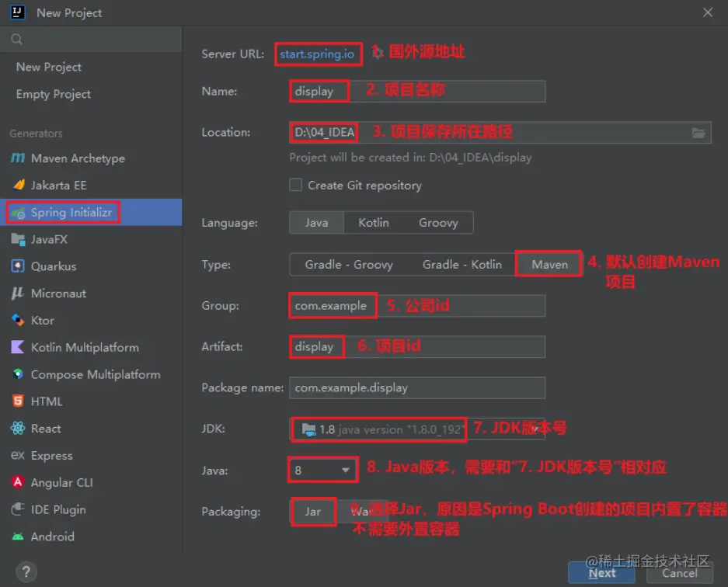Viewport: 728px width, 587px height.
Task: Close the New Project dialog
Action: tap(708, 12)
